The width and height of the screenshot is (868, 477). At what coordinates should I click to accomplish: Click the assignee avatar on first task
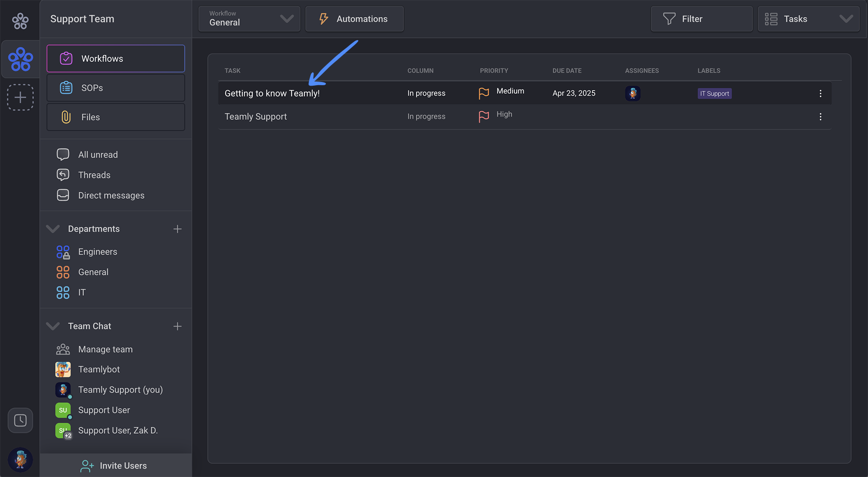click(x=632, y=93)
